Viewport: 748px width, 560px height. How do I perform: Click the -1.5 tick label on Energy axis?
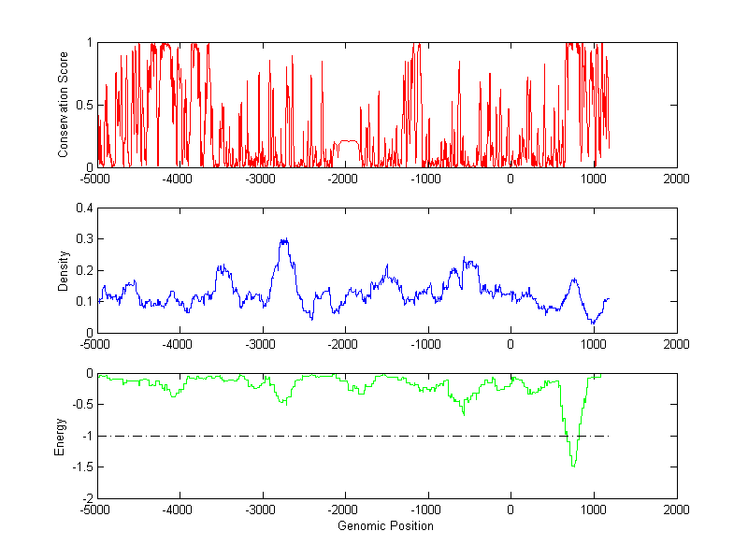click(x=81, y=467)
